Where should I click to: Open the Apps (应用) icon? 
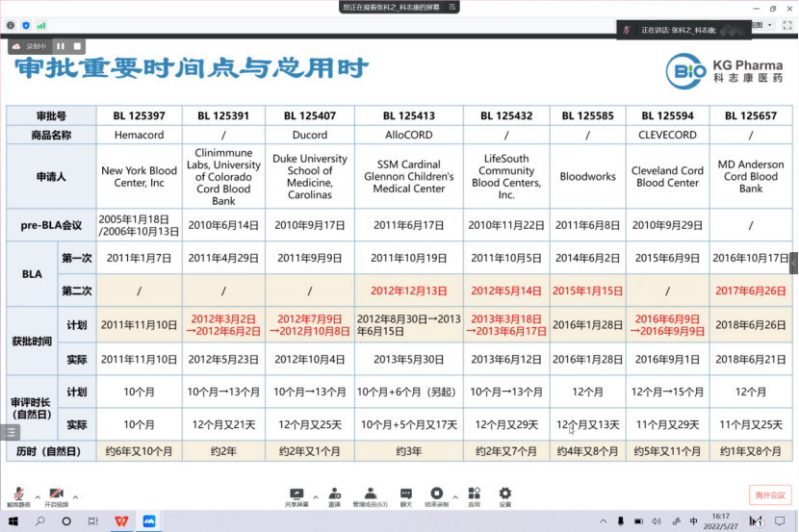[475, 496]
